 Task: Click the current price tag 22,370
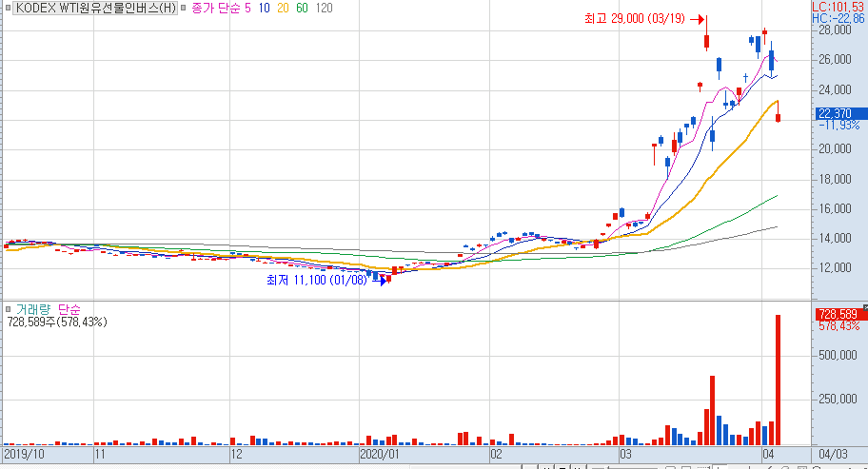coord(841,113)
